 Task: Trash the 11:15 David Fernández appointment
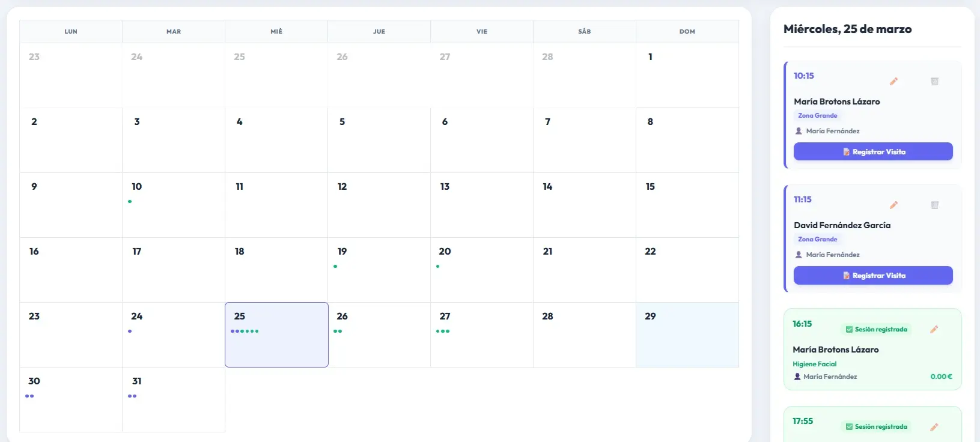click(x=934, y=205)
